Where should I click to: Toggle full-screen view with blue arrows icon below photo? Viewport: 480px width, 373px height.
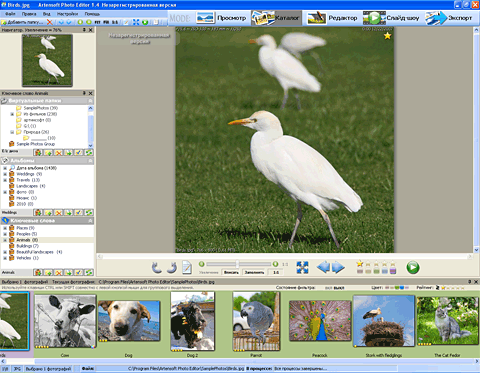pos(302,267)
